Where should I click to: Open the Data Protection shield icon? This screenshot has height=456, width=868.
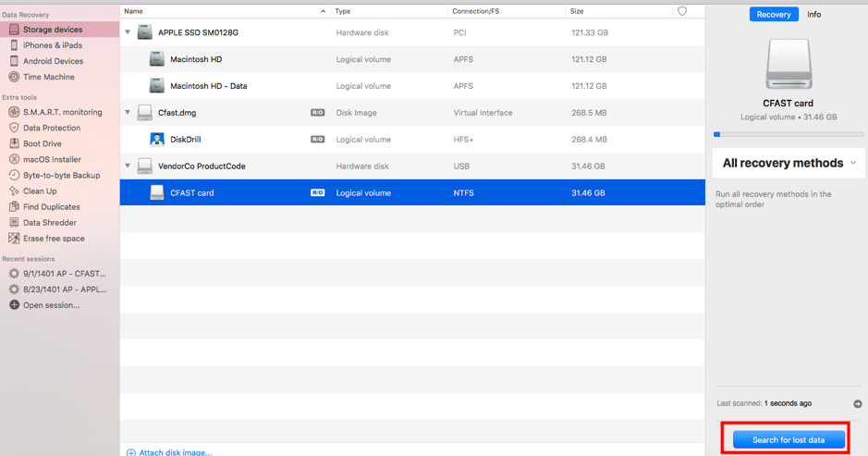14,128
